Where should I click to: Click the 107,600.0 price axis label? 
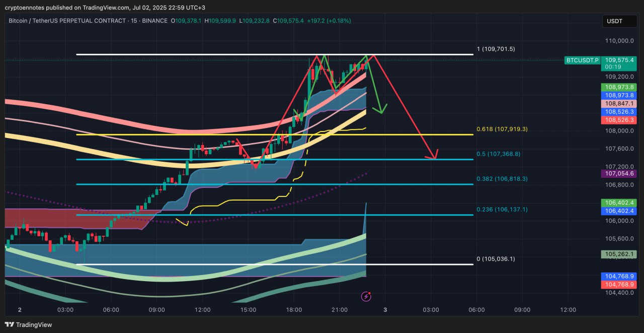tap(619, 149)
